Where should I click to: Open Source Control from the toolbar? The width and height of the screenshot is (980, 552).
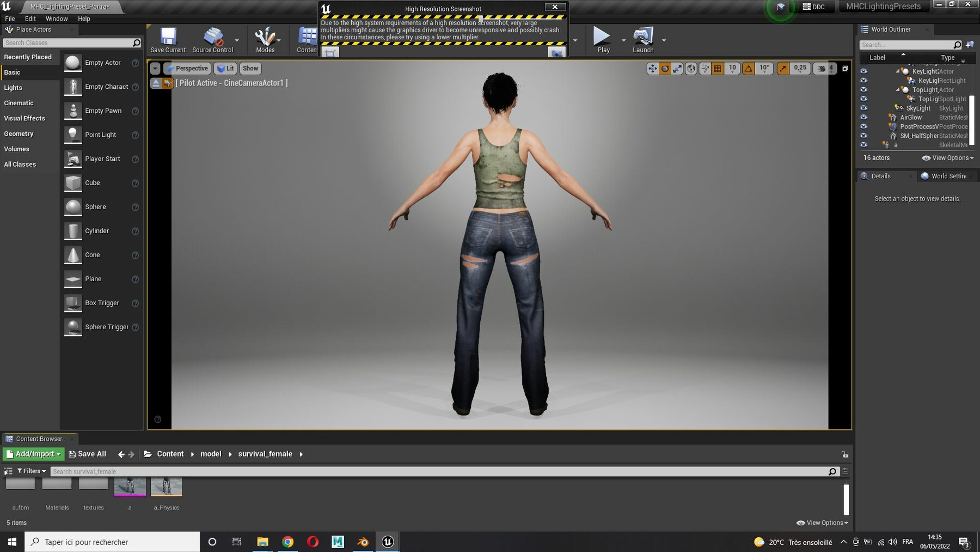(212, 40)
